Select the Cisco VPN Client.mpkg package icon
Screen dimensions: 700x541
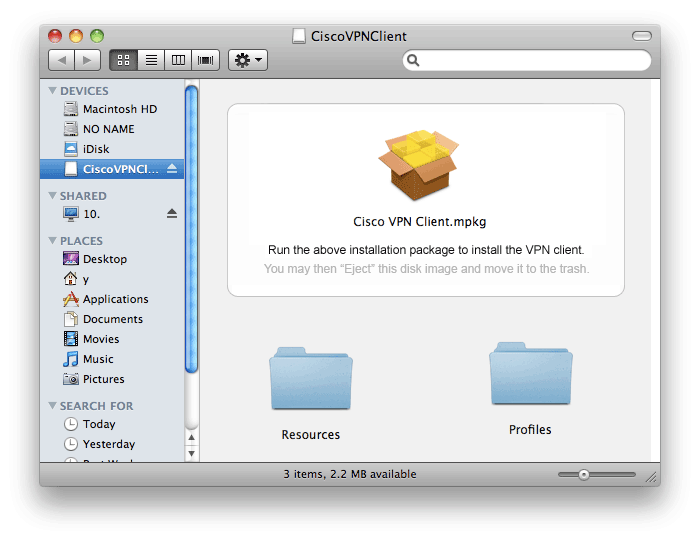coord(419,165)
